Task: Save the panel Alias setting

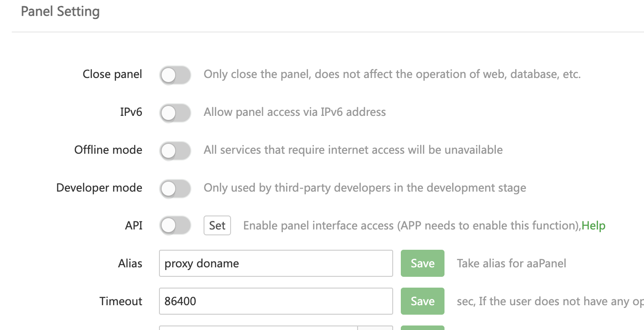Action: click(x=422, y=263)
